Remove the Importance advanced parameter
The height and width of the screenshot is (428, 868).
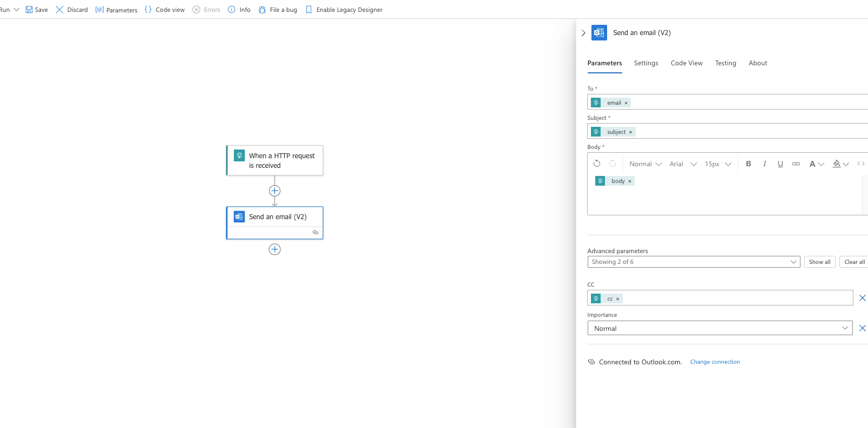(x=862, y=328)
